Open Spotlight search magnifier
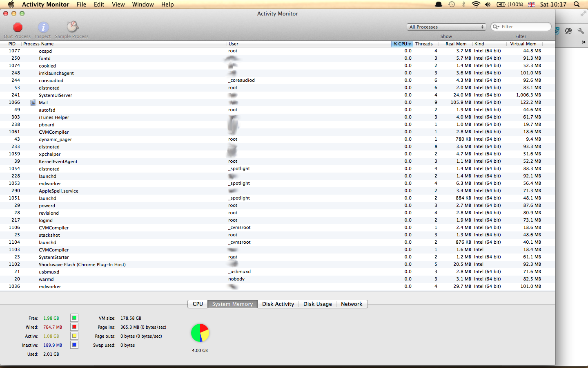Screen dimensions: 588x368 pyautogui.click(x=577, y=4)
